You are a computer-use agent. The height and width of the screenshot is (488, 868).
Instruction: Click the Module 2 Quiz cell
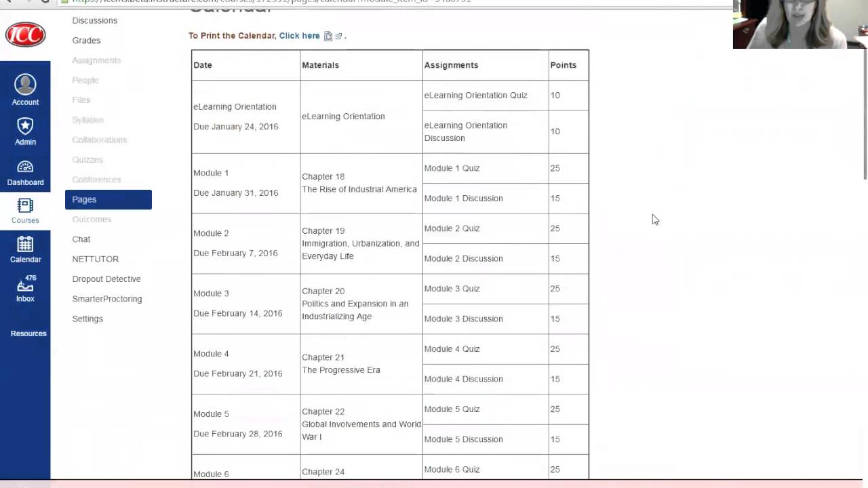(486, 228)
